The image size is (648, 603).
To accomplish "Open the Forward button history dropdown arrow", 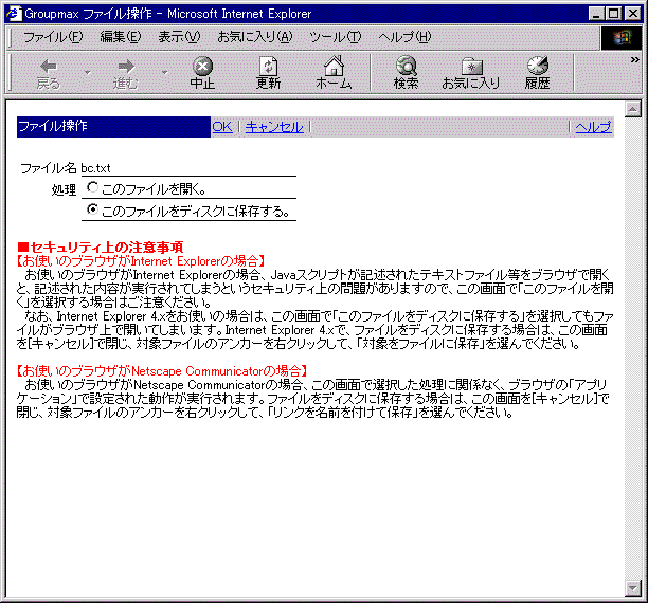I will click(x=164, y=73).
